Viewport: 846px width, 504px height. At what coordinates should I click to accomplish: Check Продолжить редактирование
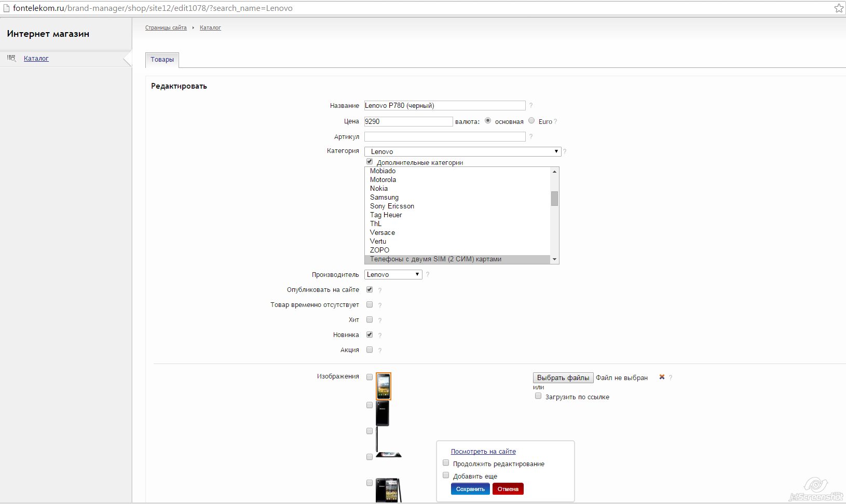446,463
